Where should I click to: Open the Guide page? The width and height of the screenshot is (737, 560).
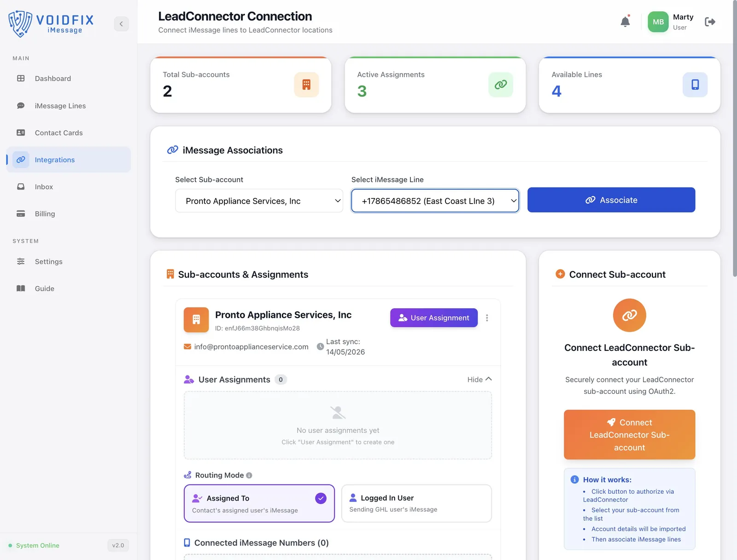[x=69, y=289]
